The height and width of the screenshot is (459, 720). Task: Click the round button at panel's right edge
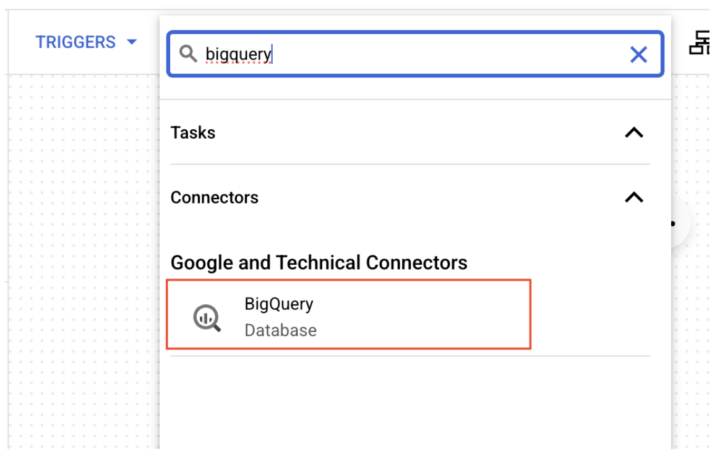[x=681, y=224]
